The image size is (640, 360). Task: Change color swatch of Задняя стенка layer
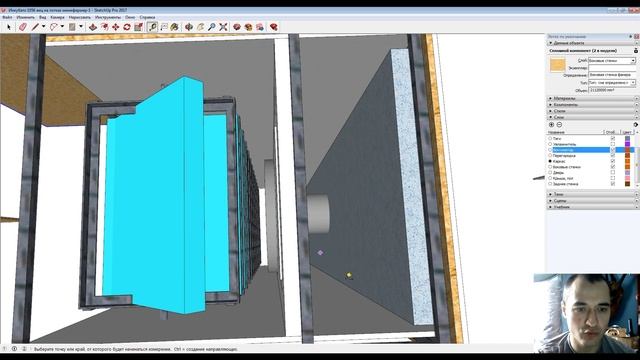[x=627, y=184]
